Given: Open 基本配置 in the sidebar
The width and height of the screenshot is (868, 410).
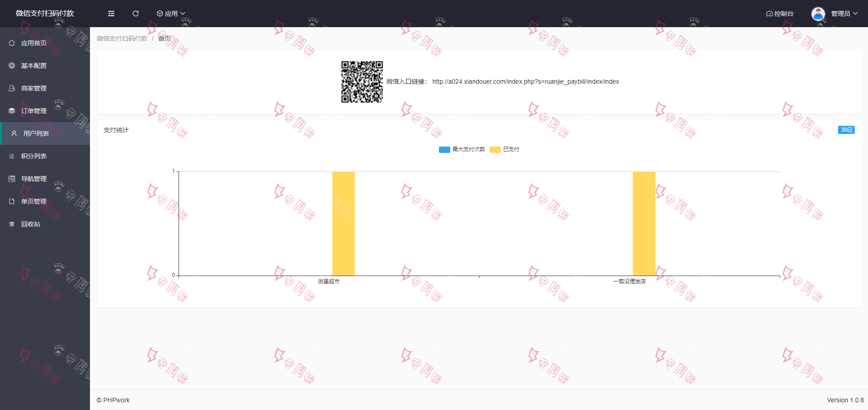Looking at the screenshot, I should (x=45, y=66).
